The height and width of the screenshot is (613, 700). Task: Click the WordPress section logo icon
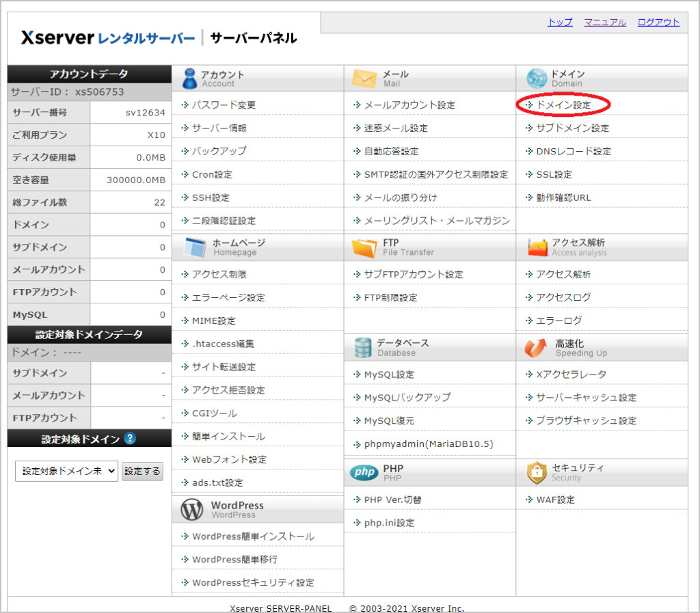(192, 510)
